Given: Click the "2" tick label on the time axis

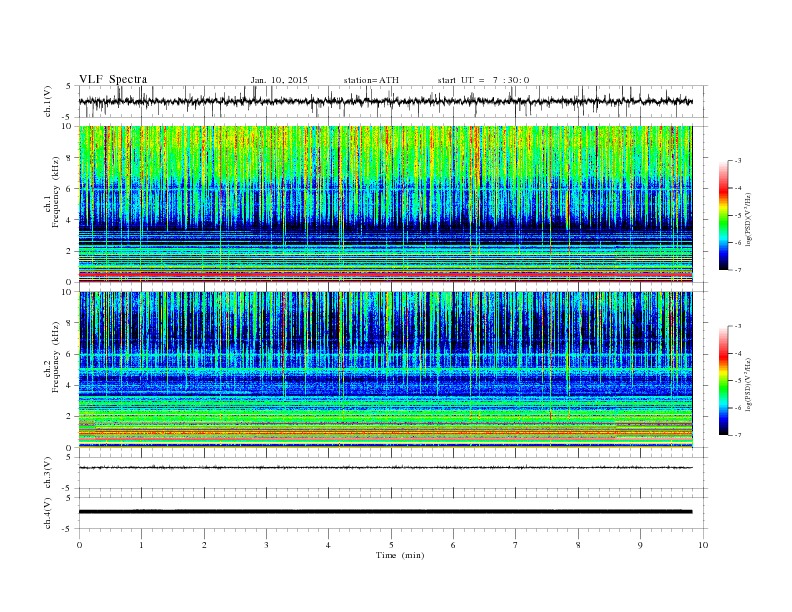Looking at the screenshot, I should click(x=204, y=545).
